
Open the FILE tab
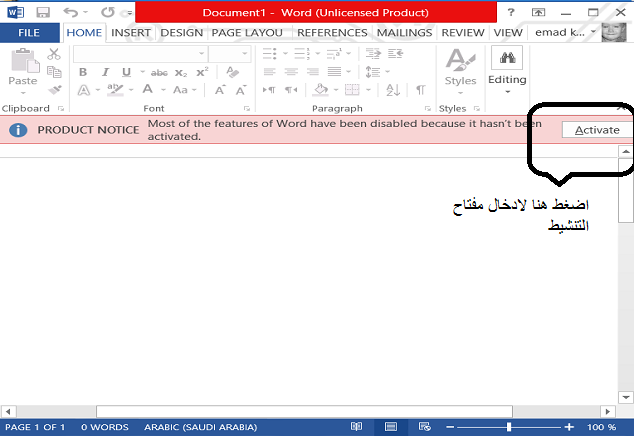tap(29, 33)
